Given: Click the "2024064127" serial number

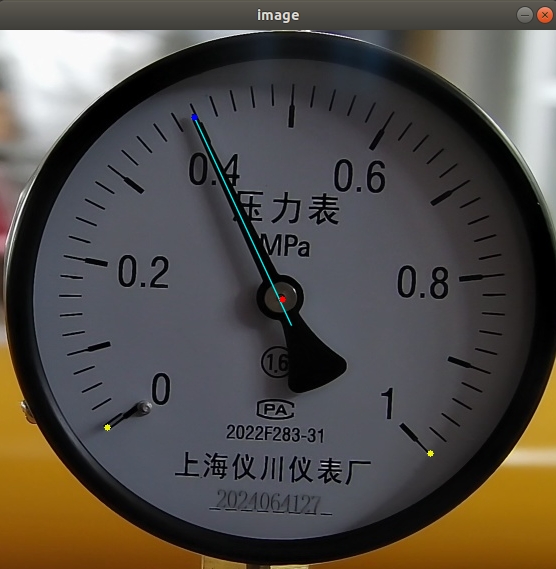Looking at the screenshot, I should [x=269, y=502].
